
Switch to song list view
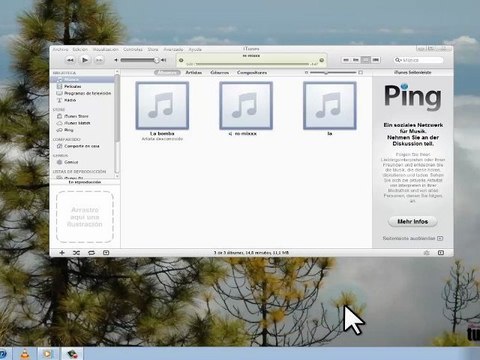(x=346, y=60)
